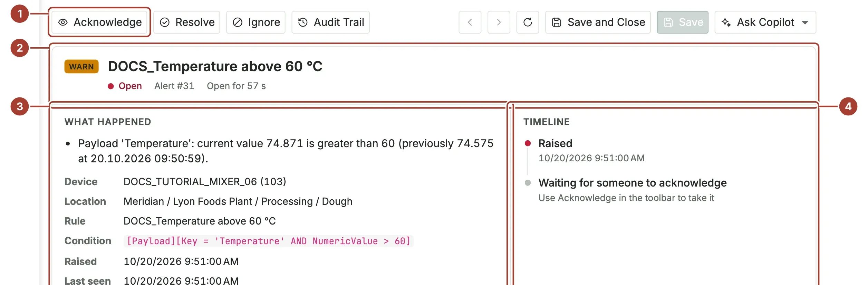Click the slashed circle icon on Ignore

(238, 22)
